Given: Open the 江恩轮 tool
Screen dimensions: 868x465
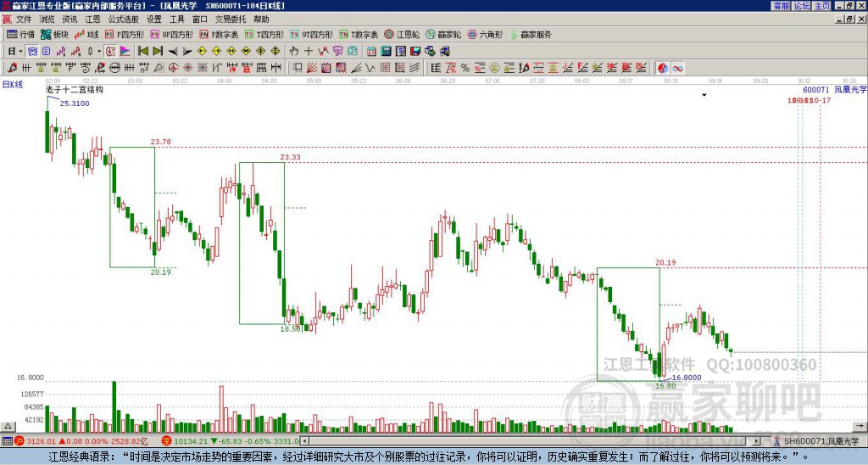Looking at the screenshot, I should point(402,34).
